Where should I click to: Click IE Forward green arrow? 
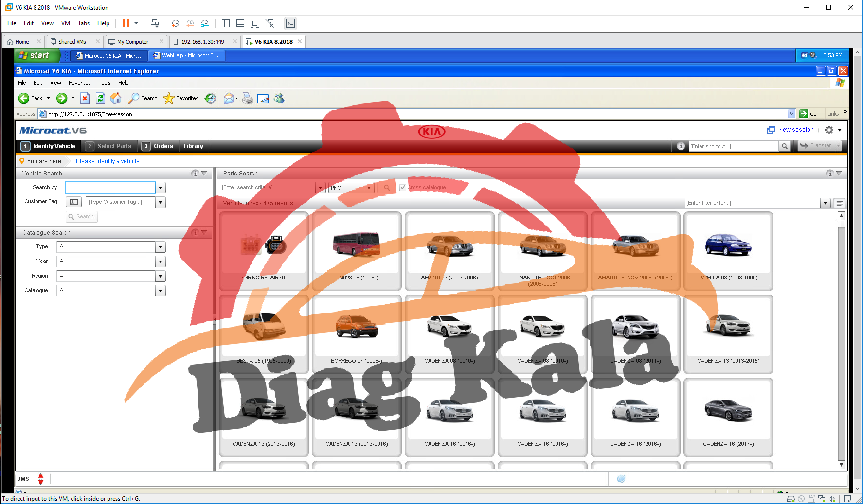coord(62,98)
